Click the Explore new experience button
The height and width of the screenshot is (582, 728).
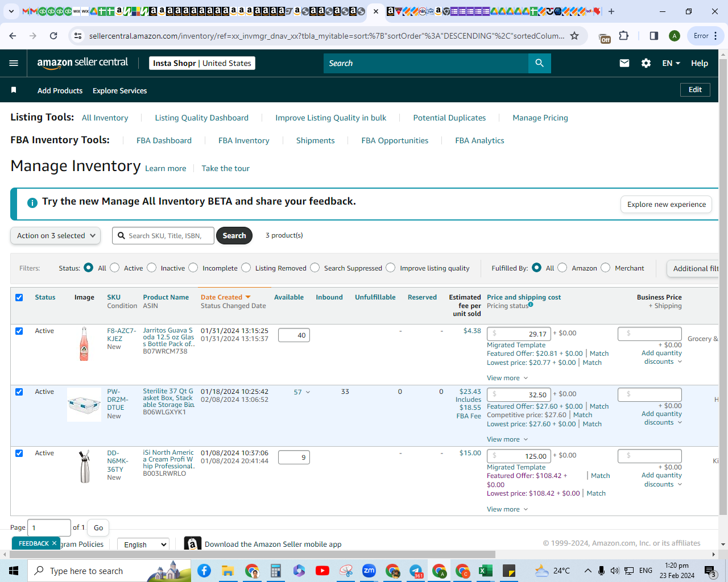click(667, 205)
